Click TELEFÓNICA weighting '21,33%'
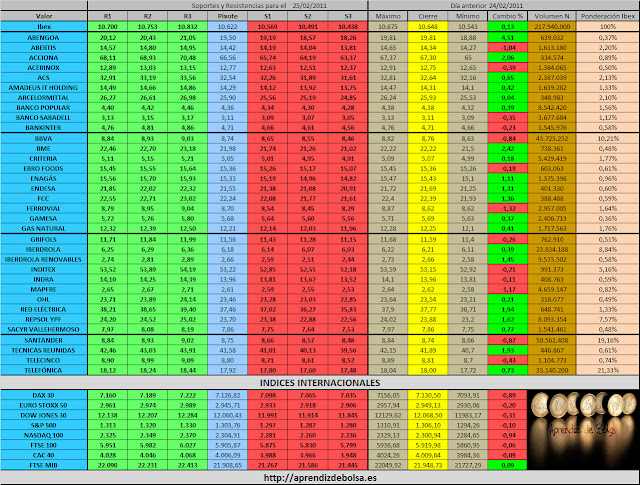640x485 pixels. (608, 370)
